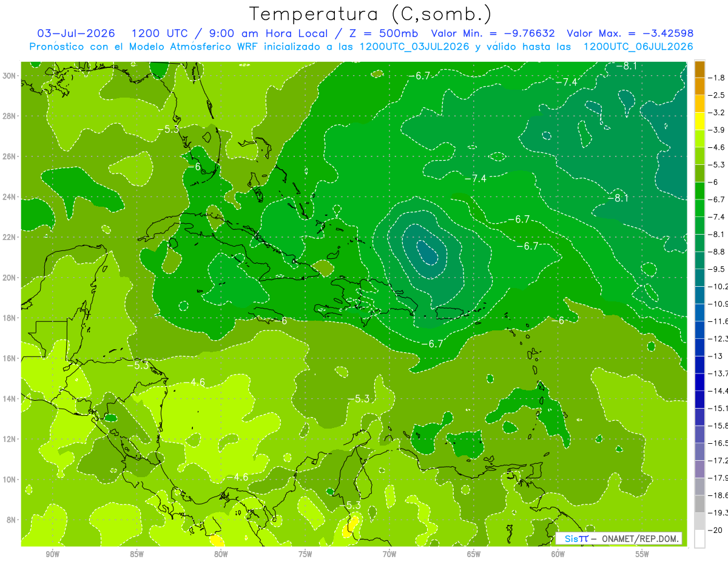The height and width of the screenshot is (562, 728).
Task: Click the -9.5 value on the color scale
Action: 717,269
